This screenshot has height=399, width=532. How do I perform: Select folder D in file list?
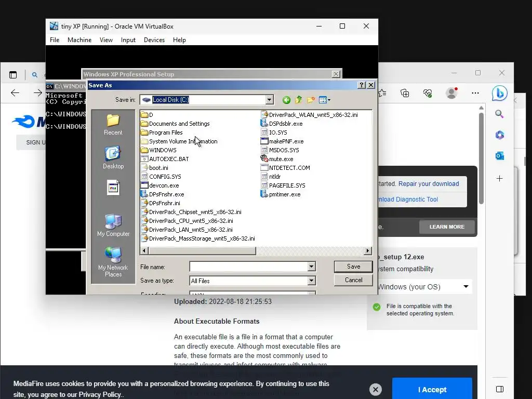[147, 115]
